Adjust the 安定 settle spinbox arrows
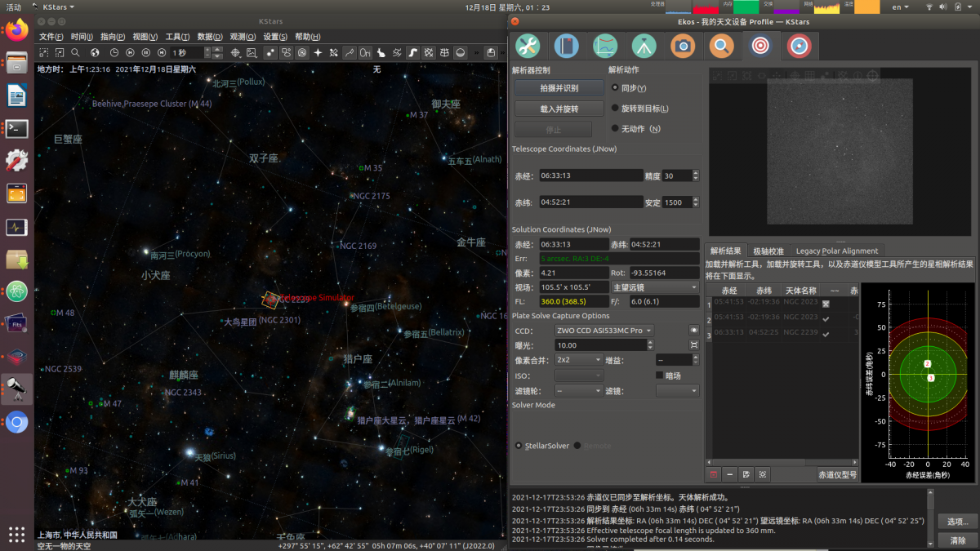This screenshot has width=980, height=551. click(x=695, y=202)
